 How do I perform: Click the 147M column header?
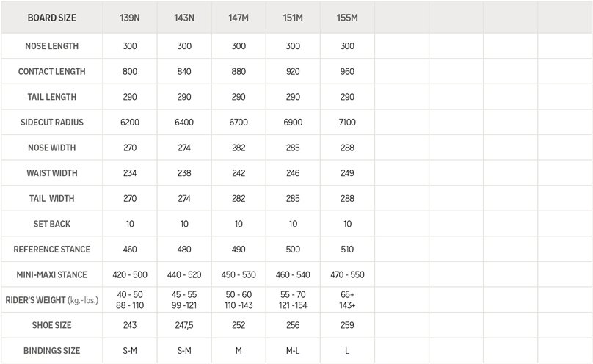point(239,17)
